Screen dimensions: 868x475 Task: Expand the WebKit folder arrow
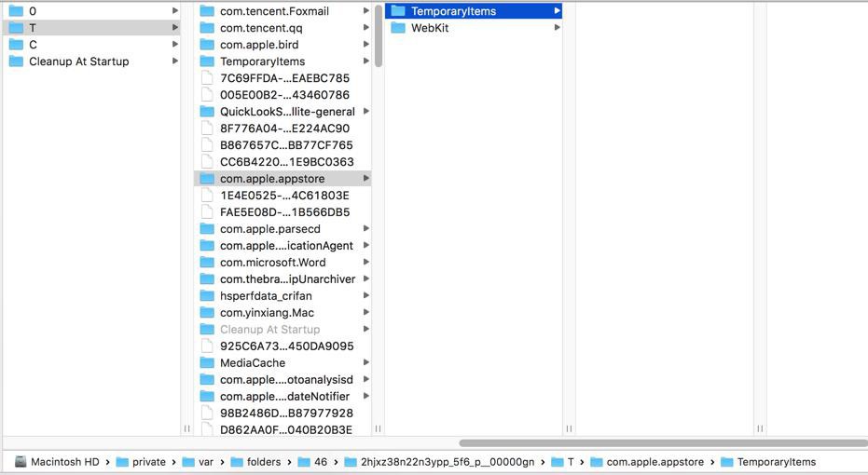(x=557, y=28)
